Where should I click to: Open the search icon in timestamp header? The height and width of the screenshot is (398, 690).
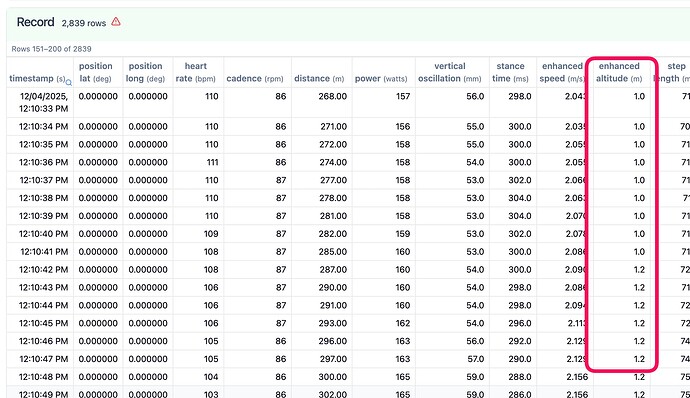(x=69, y=82)
